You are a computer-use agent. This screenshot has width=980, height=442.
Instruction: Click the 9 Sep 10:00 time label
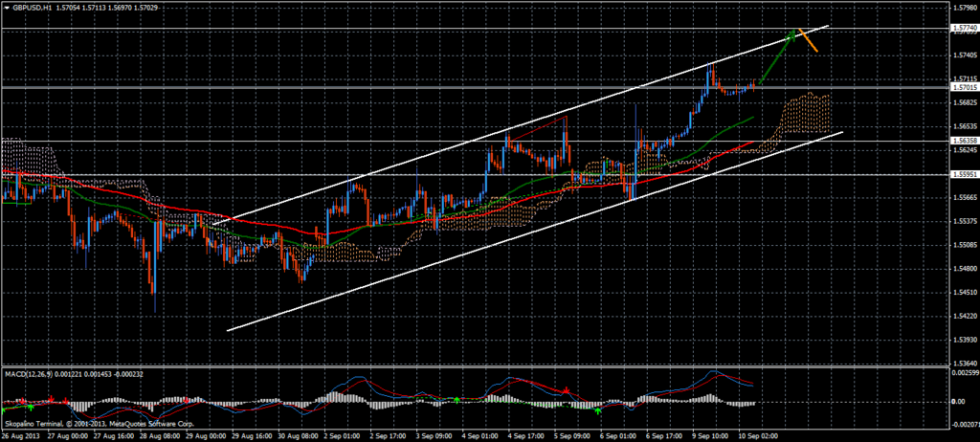pyautogui.click(x=712, y=434)
